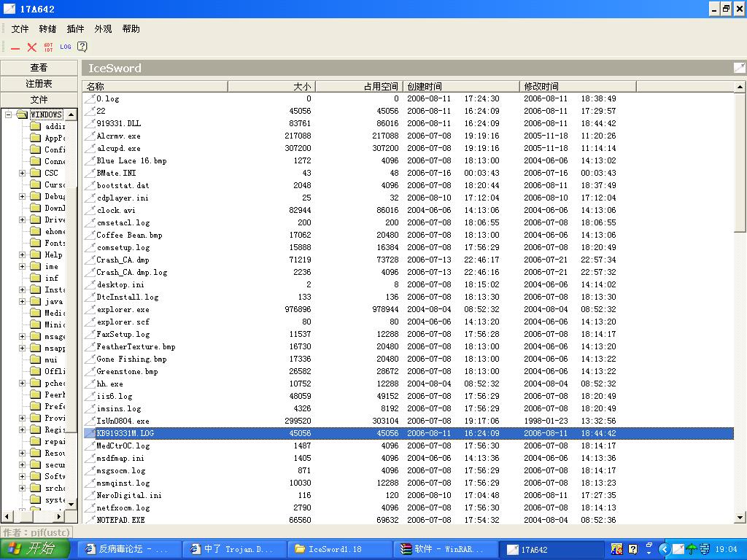Click the red X toolbar icon
The width and height of the screenshot is (747, 560).
click(32, 47)
